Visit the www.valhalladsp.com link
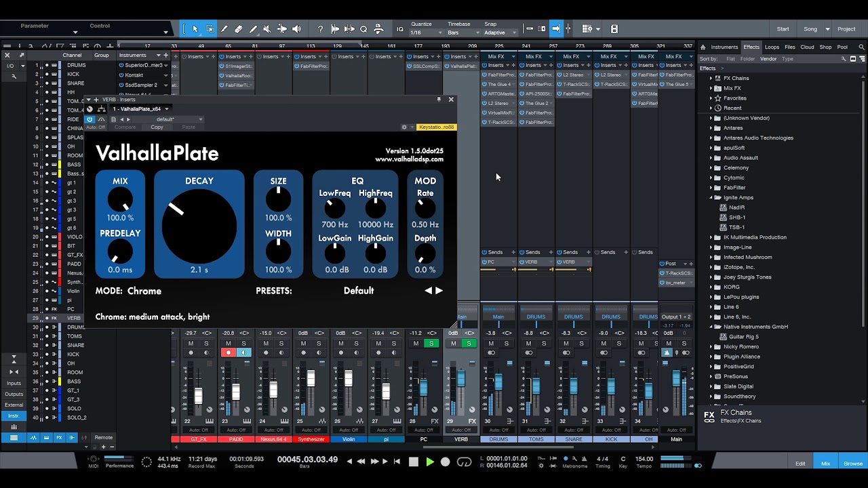This screenshot has width=868, height=488. [409, 160]
